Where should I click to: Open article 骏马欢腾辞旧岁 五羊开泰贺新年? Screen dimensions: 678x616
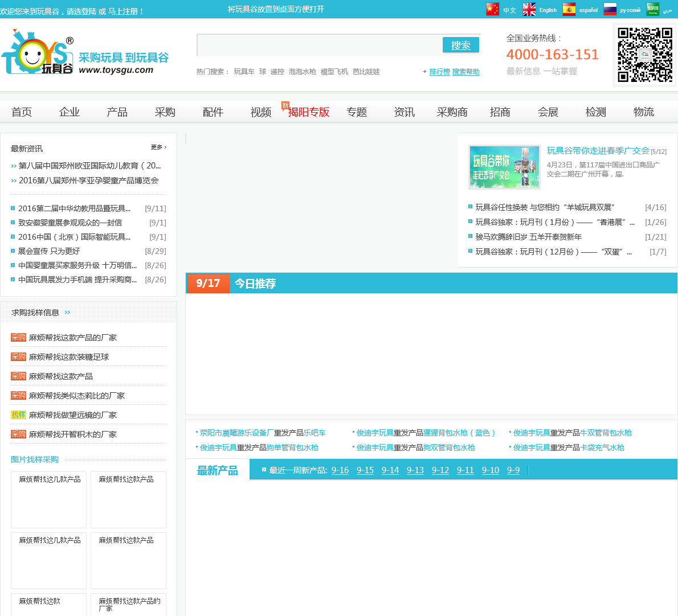tap(528, 237)
